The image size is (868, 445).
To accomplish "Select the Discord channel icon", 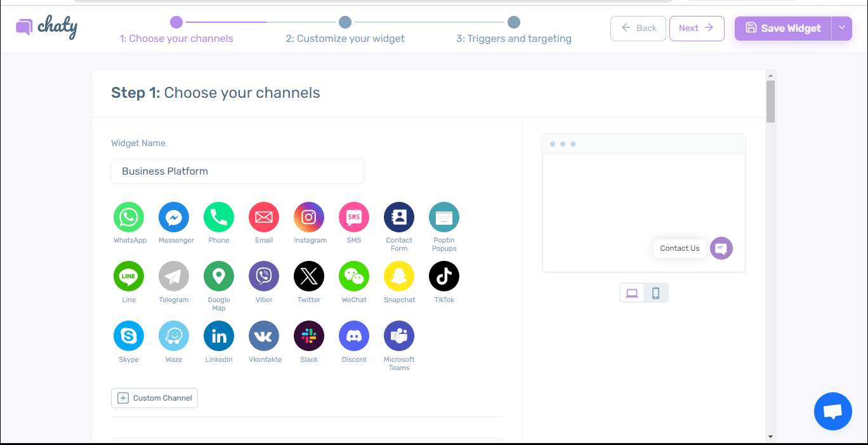I will pos(354,336).
